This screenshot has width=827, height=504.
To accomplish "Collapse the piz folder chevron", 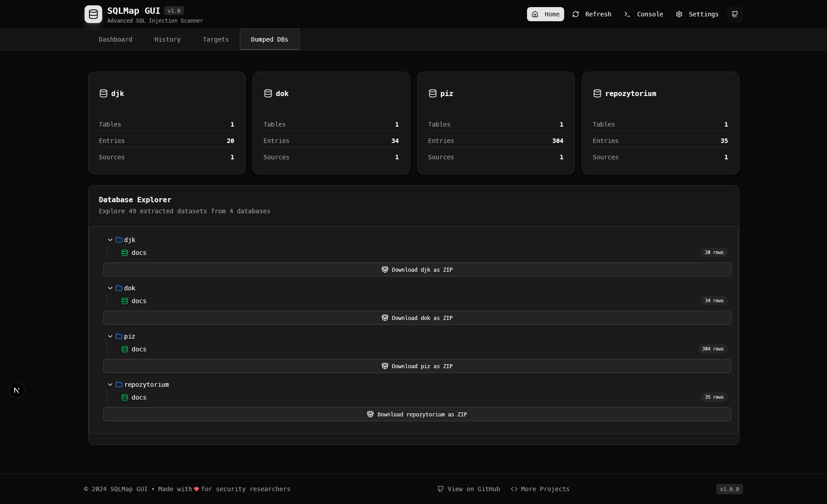I will [x=110, y=336].
